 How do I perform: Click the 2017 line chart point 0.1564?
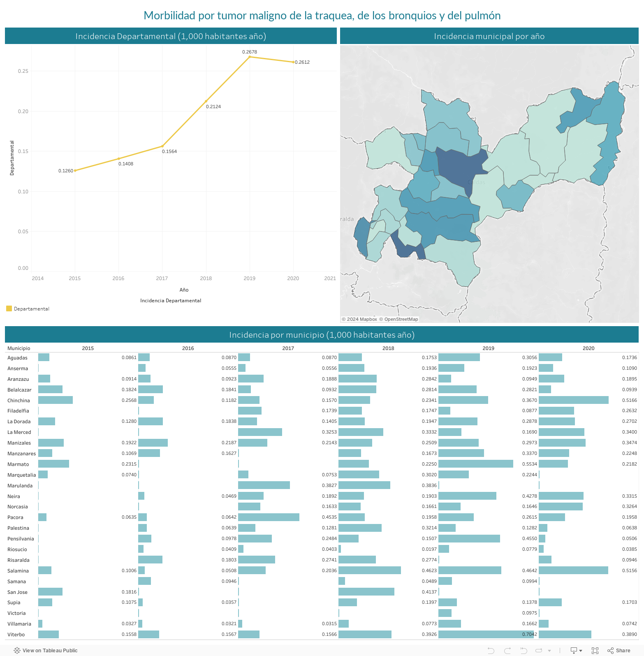click(x=162, y=146)
